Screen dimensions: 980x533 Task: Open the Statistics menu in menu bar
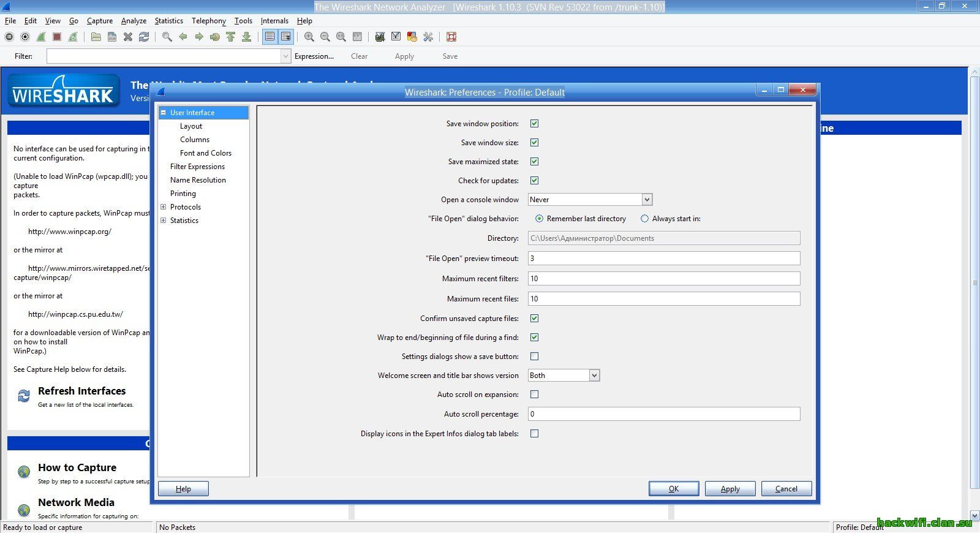coord(168,21)
